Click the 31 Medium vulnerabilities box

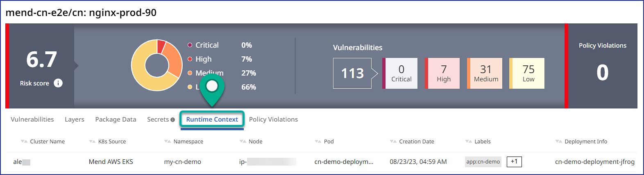pyautogui.click(x=485, y=73)
